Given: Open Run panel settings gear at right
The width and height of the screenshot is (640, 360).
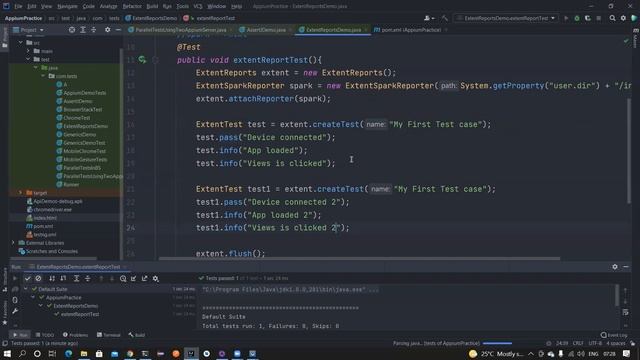Looking at the screenshot, I should click(615, 267).
